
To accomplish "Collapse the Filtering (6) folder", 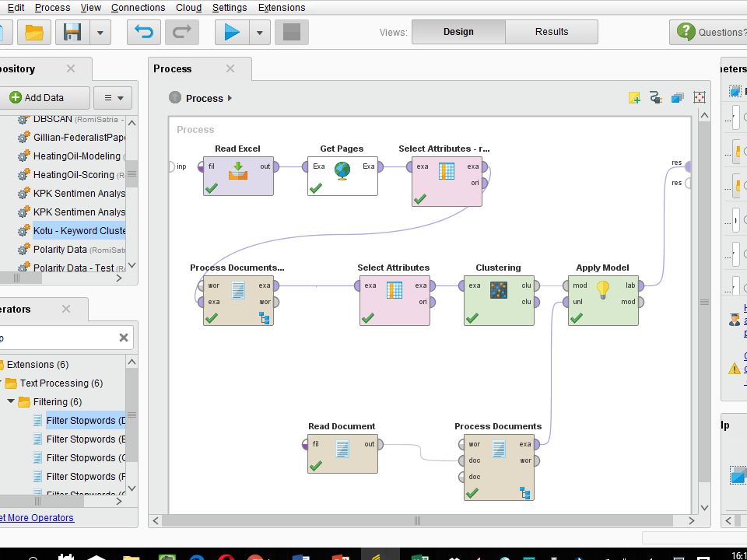I will (x=10, y=401).
